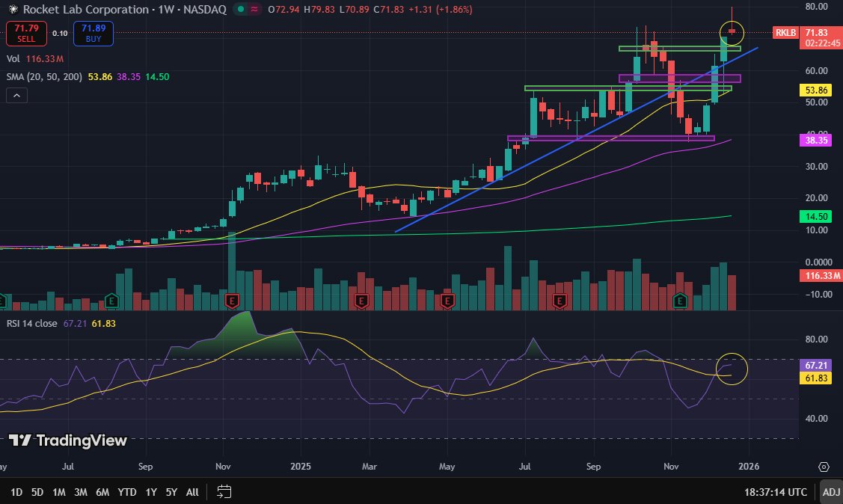This screenshot has width=843, height=504.
Task: Click the 38.35 value in SMA legend
Action: coord(129,77)
